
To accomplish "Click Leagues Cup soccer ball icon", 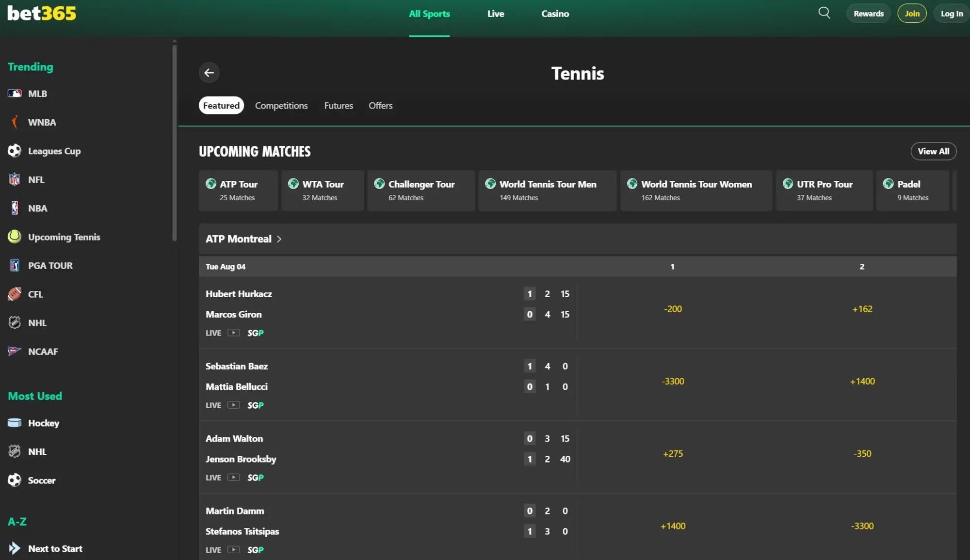I will pyautogui.click(x=15, y=151).
